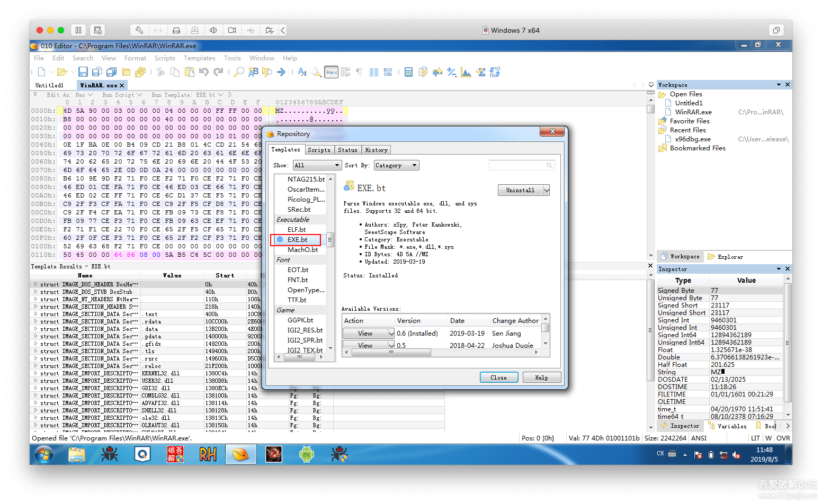Toggle the Hex view mode button

(x=332, y=72)
